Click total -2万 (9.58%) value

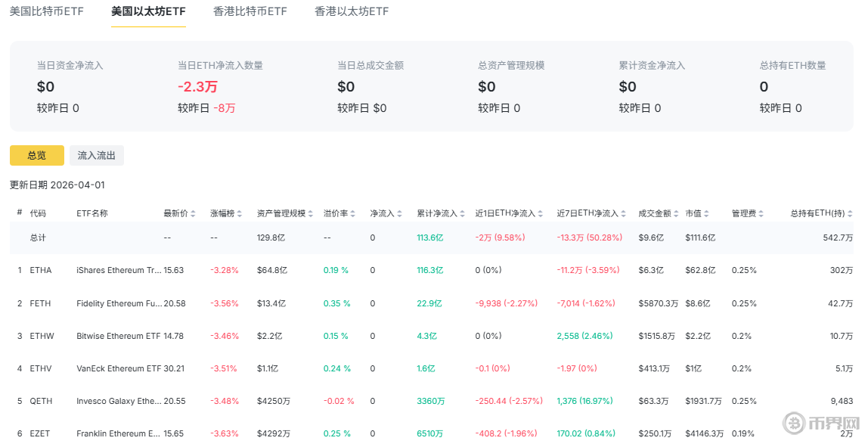tap(500, 238)
